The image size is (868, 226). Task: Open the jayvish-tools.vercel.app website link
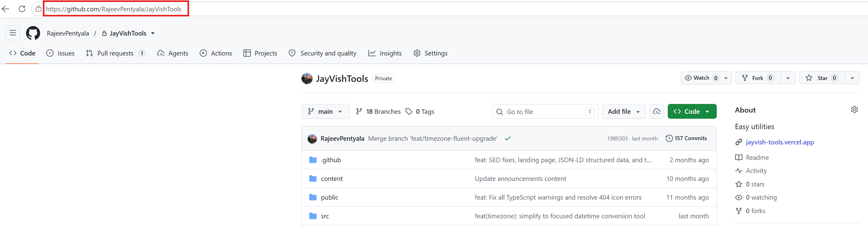point(780,142)
